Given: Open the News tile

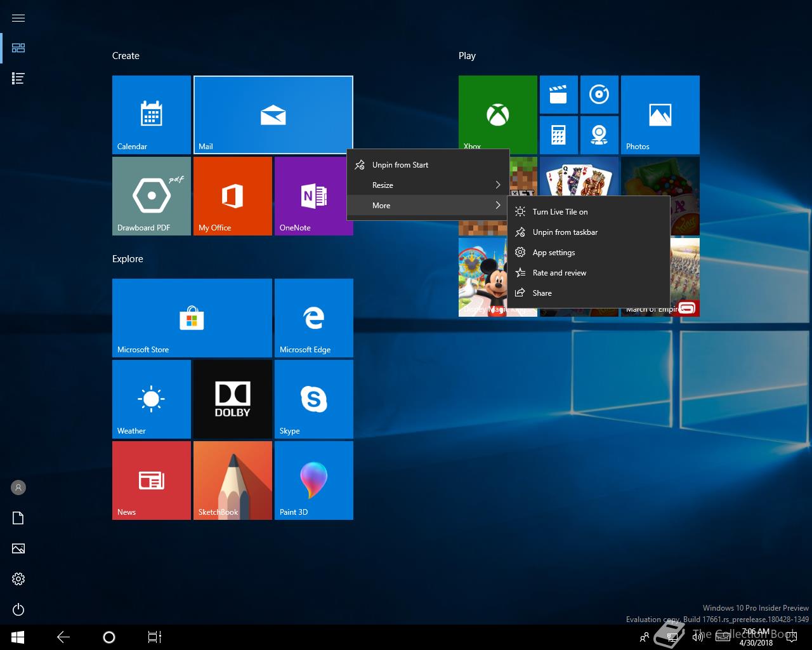Looking at the screenshot, I should tap(152, 481).
